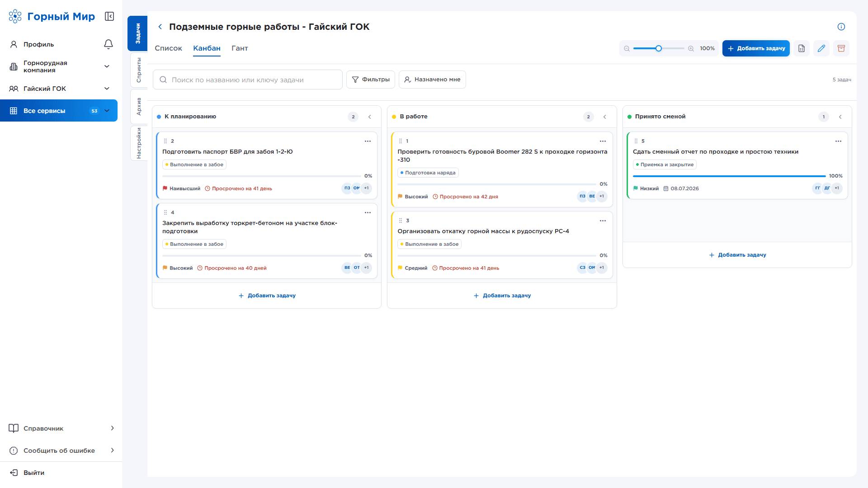Image resolution: width=868 pixels, height=488 pixels.
Task: Collapse the 'Принято сменой' column
Action: tap(840, 117)
